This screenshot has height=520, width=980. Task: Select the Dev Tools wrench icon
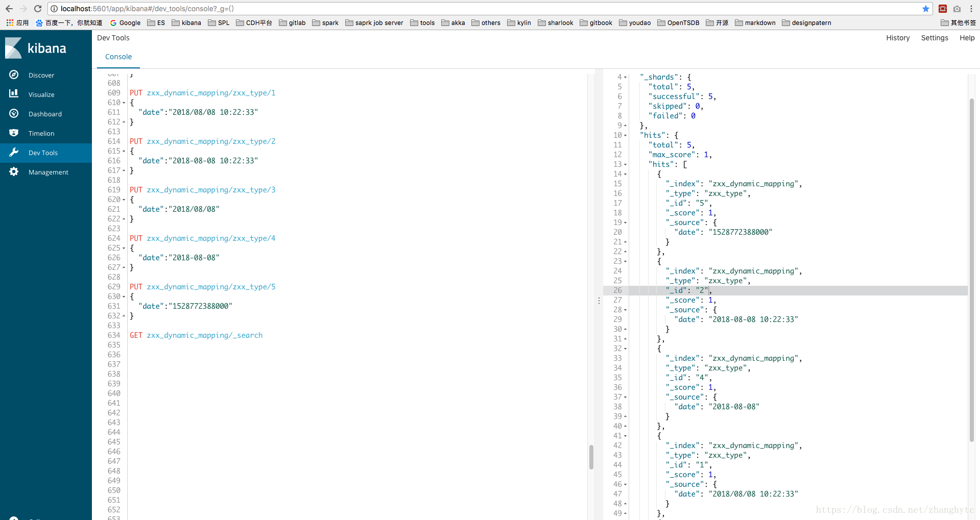click(x=14, y=152)
